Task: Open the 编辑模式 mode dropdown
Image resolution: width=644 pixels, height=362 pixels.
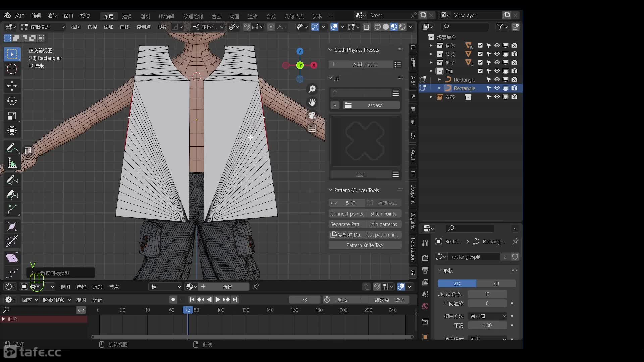Action: 43,27
